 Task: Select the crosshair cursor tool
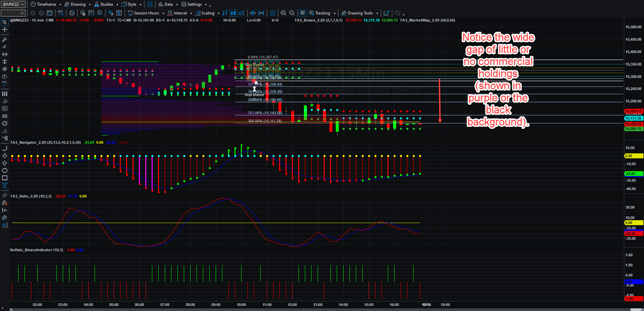[5, 30]
